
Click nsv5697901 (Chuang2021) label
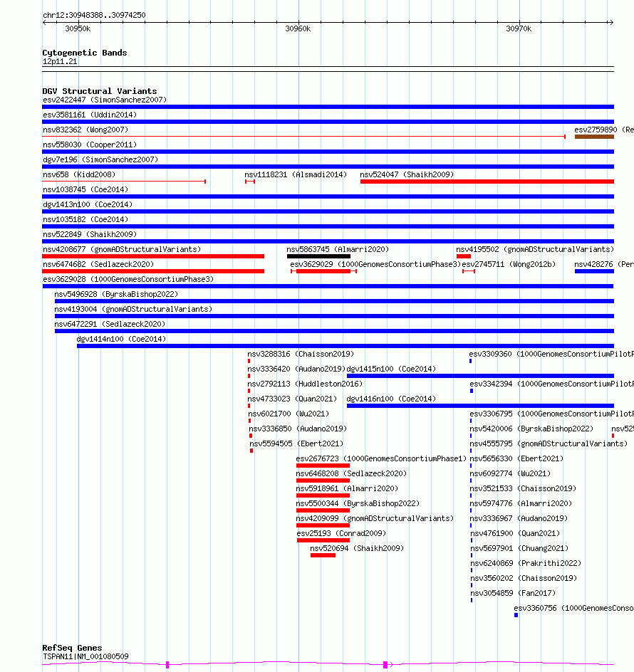click(519, 549)
